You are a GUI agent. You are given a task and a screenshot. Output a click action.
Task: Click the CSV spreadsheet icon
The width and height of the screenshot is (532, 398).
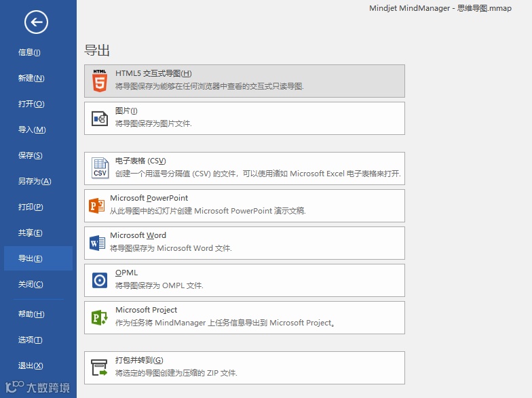[x=100, y=168]
